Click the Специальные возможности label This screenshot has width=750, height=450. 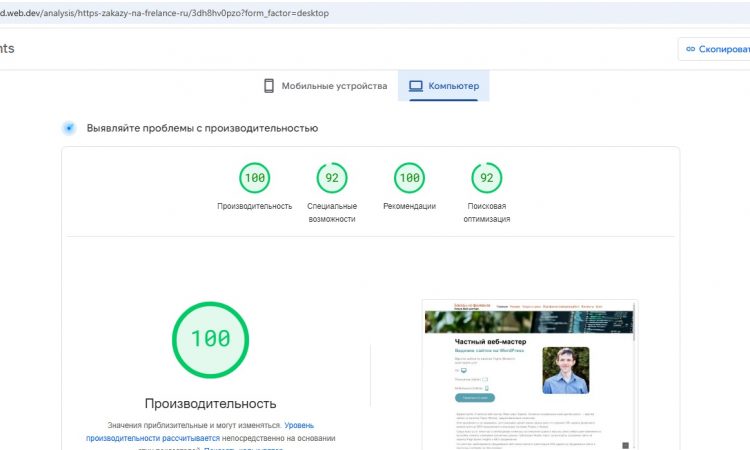point(332,212)
